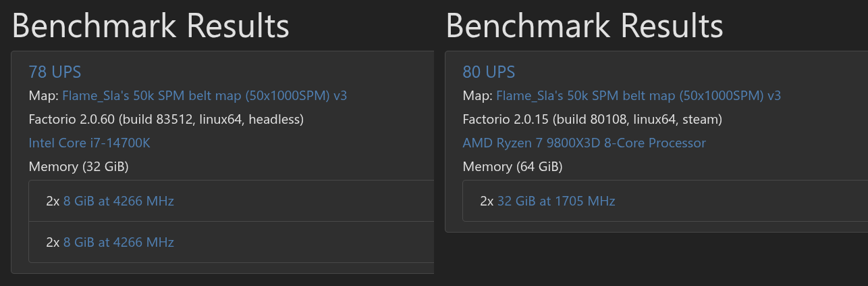Click '2x' in the second 8 GiB row
Image resolution: width=868 pixels, height=286 pixels.
[53, 242]
